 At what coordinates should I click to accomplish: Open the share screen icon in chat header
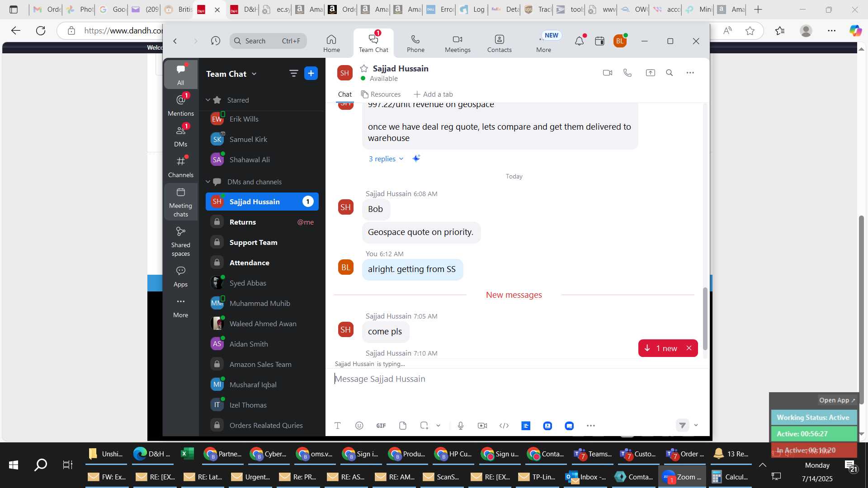coord(650,73)
